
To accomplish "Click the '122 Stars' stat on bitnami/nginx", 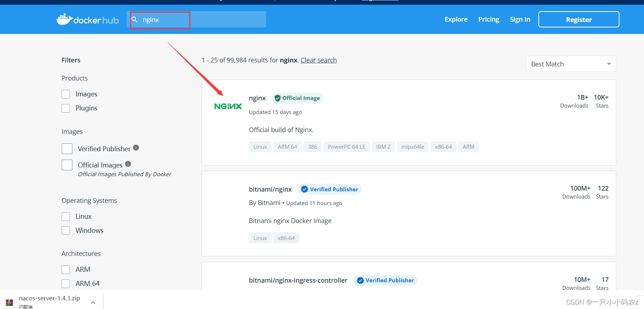I will click(x=603, y=192).
